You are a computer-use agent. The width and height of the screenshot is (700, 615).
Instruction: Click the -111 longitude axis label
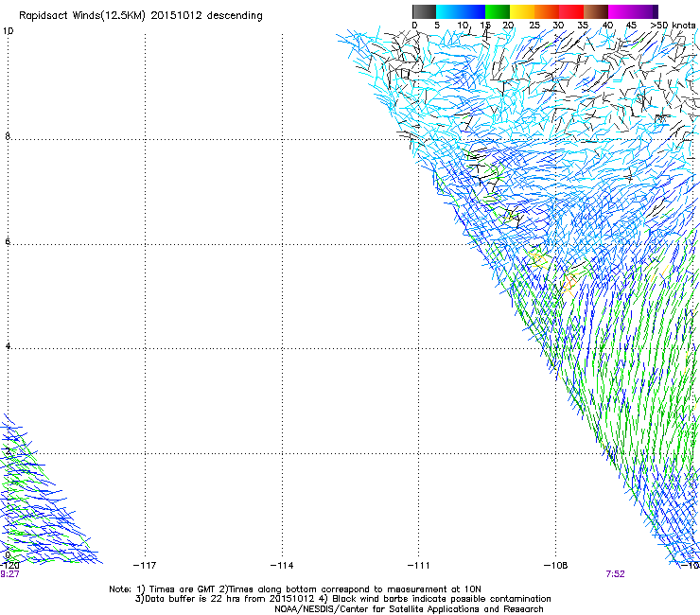click(x=418, y=566)
